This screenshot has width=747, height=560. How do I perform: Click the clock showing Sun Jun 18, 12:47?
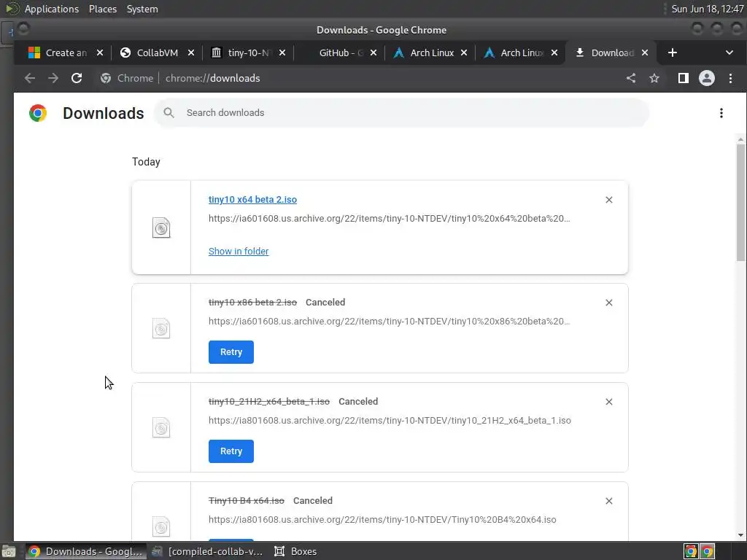tap(707, 9)
